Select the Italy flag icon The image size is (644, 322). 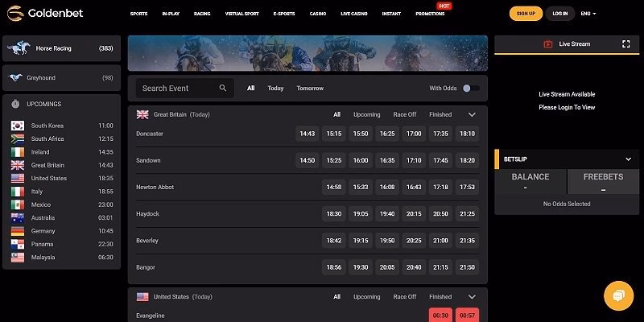(x=18, y=192)
